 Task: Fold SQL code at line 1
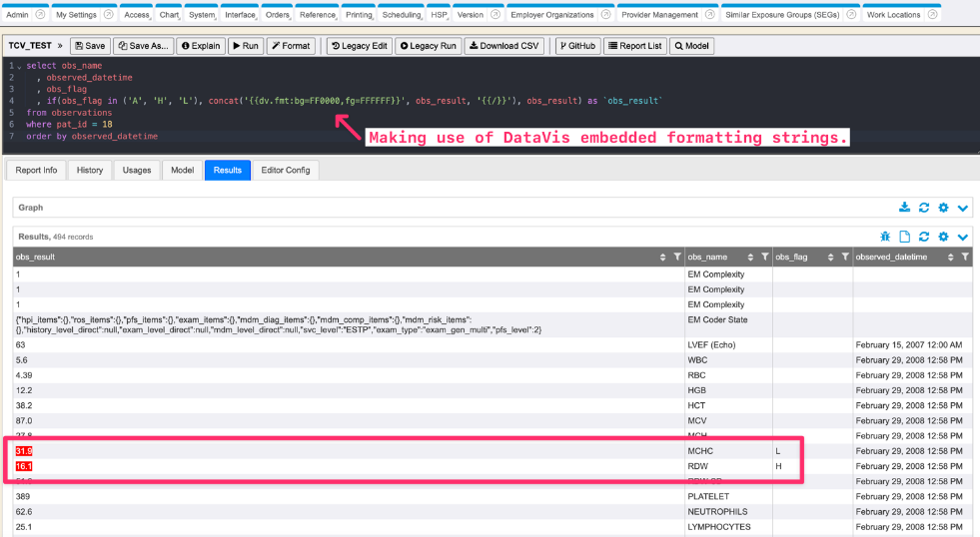tap(18, 66)
